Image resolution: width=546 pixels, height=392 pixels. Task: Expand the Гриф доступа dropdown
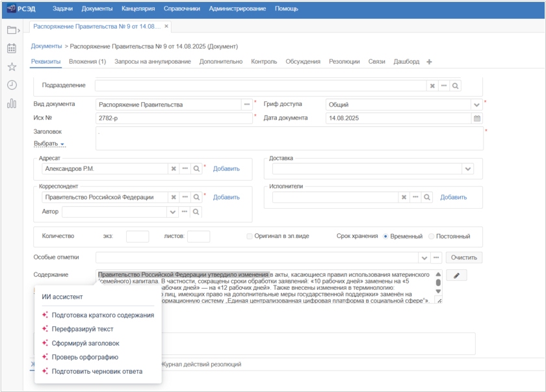tap(476, 105)
